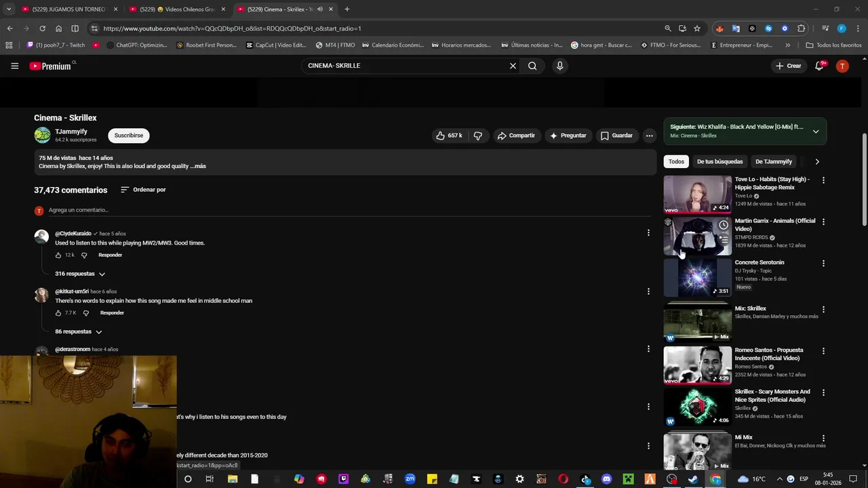Save video with the Guardar button

tap(616, 136)
